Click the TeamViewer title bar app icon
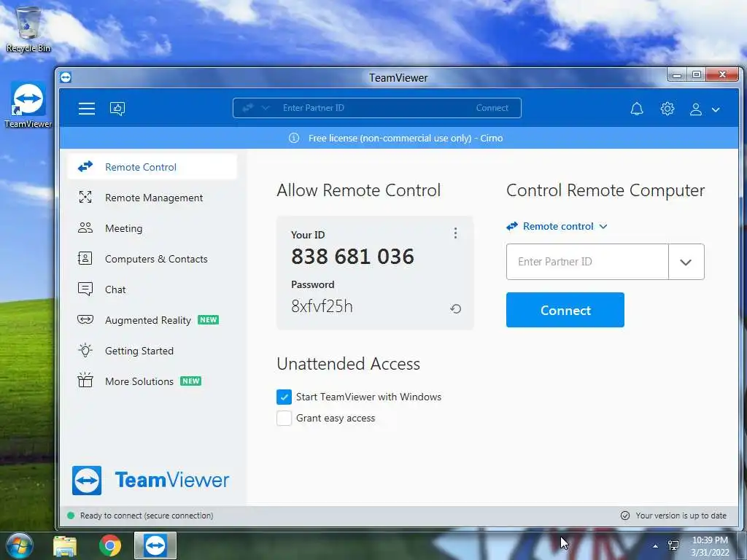Image resolution: width=747 pixels, height=560 pixels. 66,77
